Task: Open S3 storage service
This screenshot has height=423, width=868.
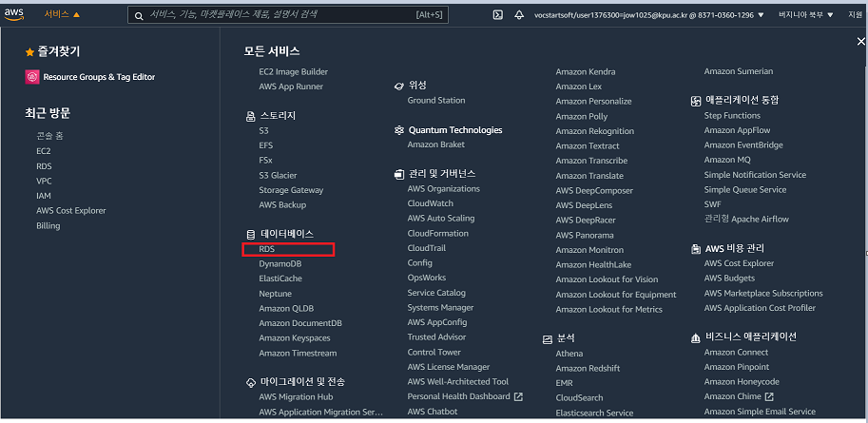Action: click(263, 130)
